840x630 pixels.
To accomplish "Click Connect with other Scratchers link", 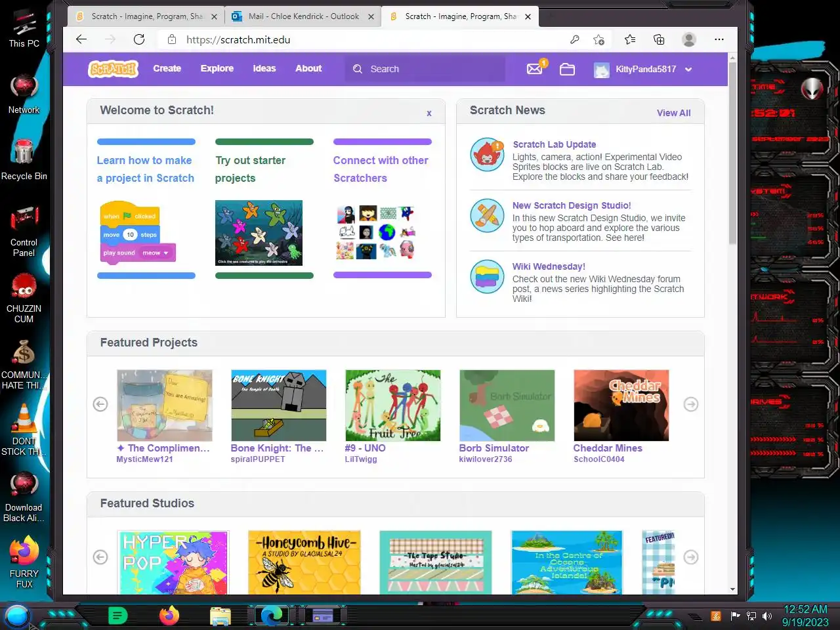I will click(381, 169).
